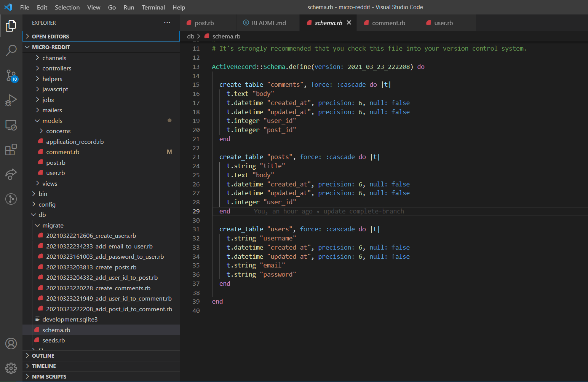Expand the TIMELINE section
The image size is (588, 382).
[101, 366]
